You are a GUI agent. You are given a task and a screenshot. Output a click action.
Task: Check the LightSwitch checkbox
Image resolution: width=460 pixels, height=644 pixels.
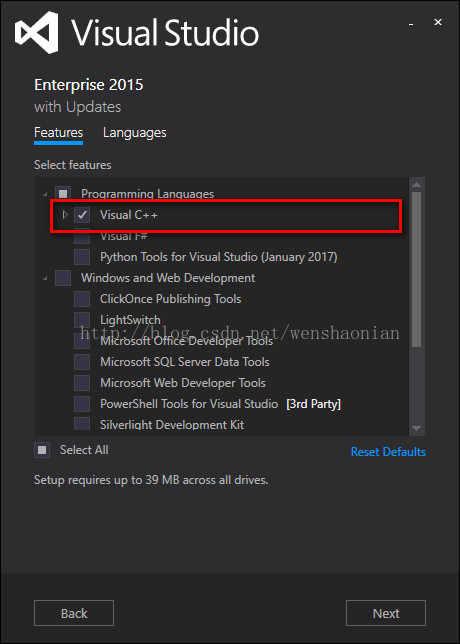point(82,320)
